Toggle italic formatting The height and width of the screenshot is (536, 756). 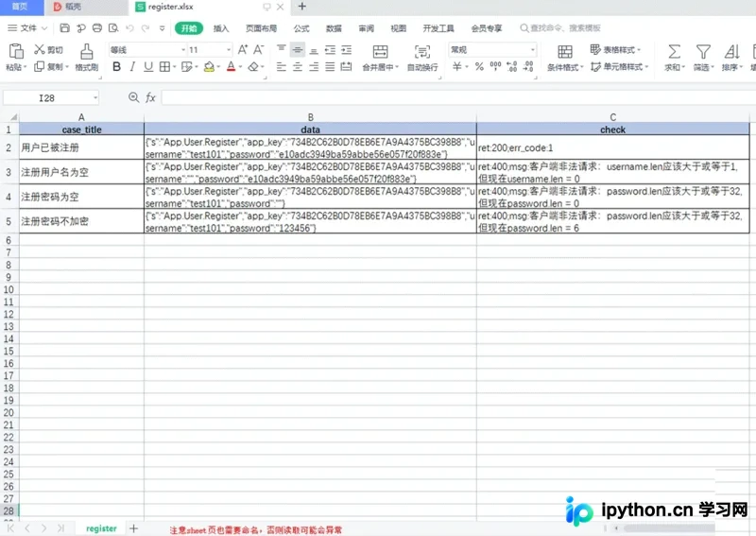132,66
